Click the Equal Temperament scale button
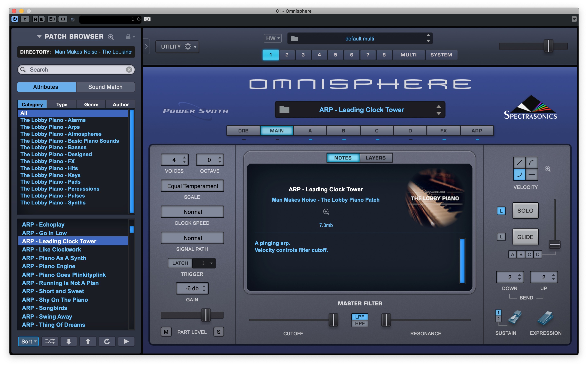Image resolution: width=588 pixels, height=366 pixels. point(192,186)
